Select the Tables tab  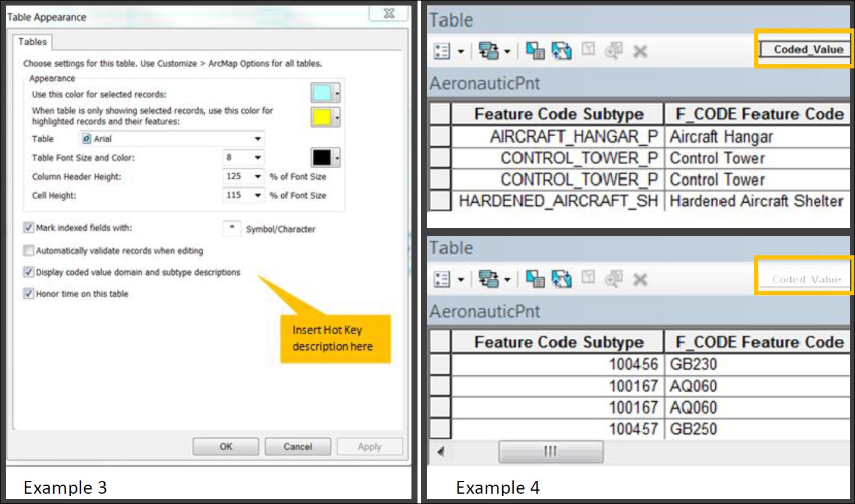point(32,42)
